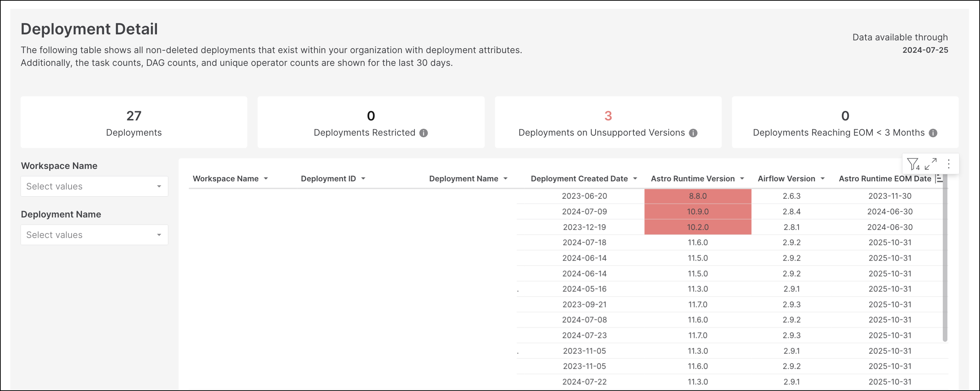Click the Deployment Created Date column header
The image size is (980, 391).
pyautogui.click(x=579, y=178)
